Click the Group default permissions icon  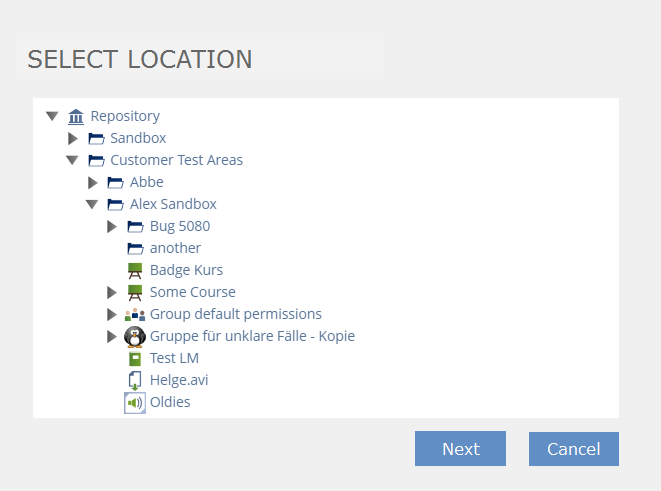coord(135,314)
